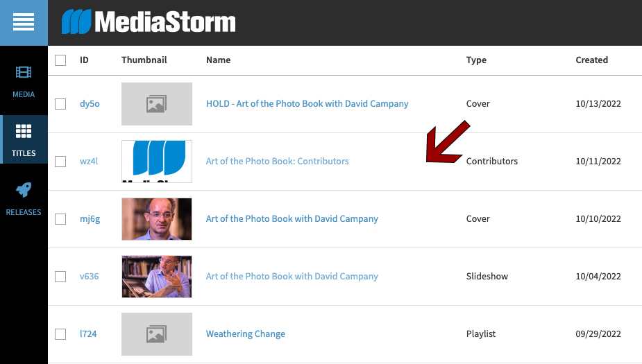Screen dimensions: 642x364
Task: Open the hamburger menu
Action: pyautogui.click(x=24, y=22)
